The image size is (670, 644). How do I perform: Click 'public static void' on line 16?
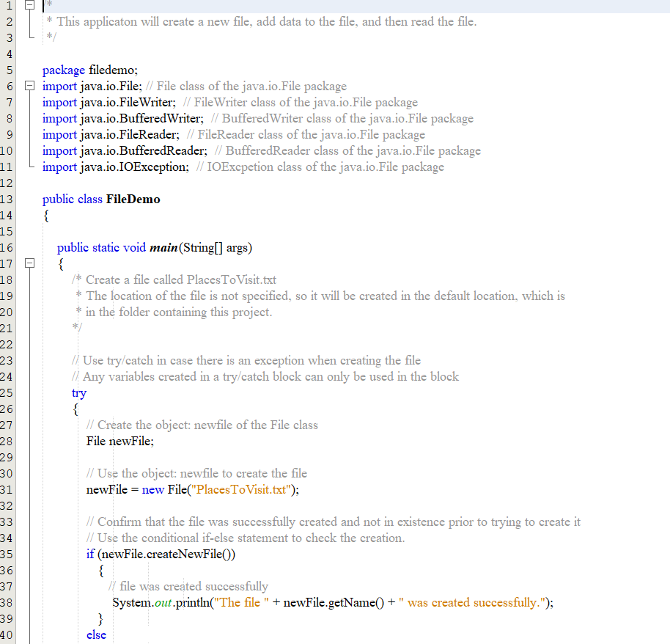[x=101, y=248]
